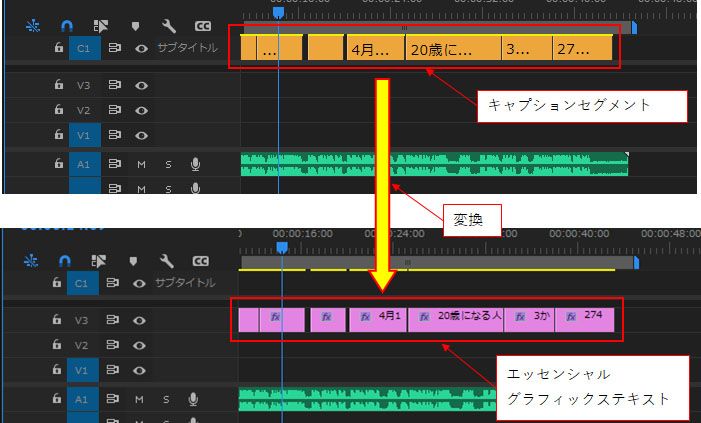Click the work area bar in upper timeline
The height and width of the screenshot is (423, 701).
tap(437, 28)
